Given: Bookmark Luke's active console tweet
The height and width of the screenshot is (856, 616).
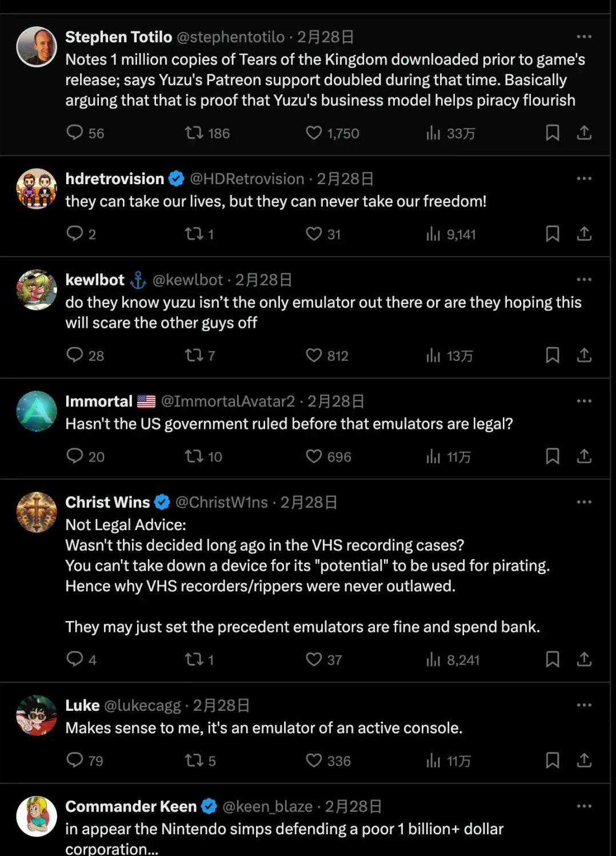Looking at the screenshot, I should click(552, 760).
